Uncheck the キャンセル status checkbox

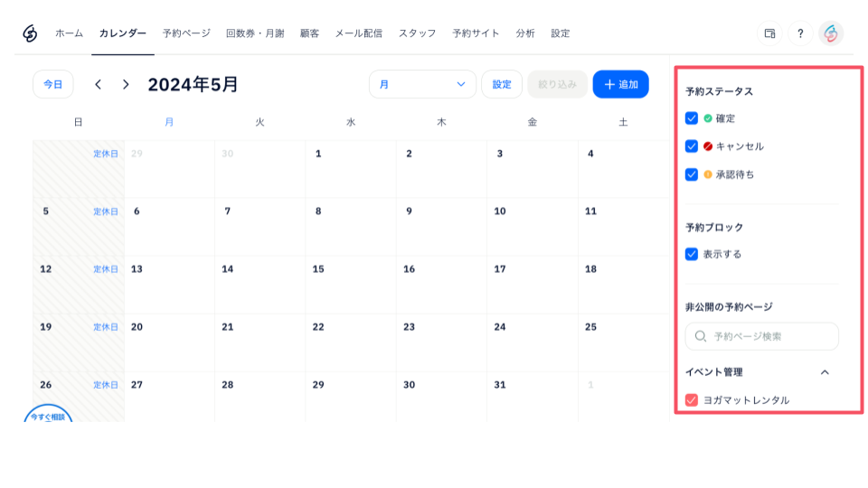point(692,146)
